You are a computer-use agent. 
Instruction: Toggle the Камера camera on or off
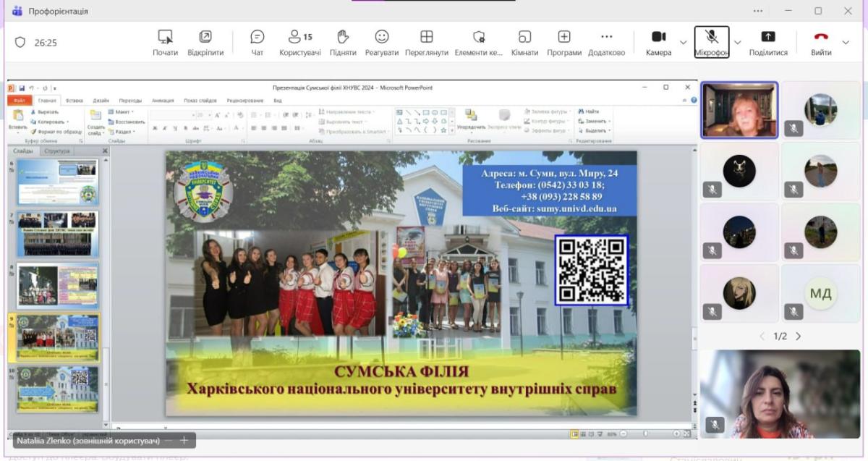tap(658, 43)
